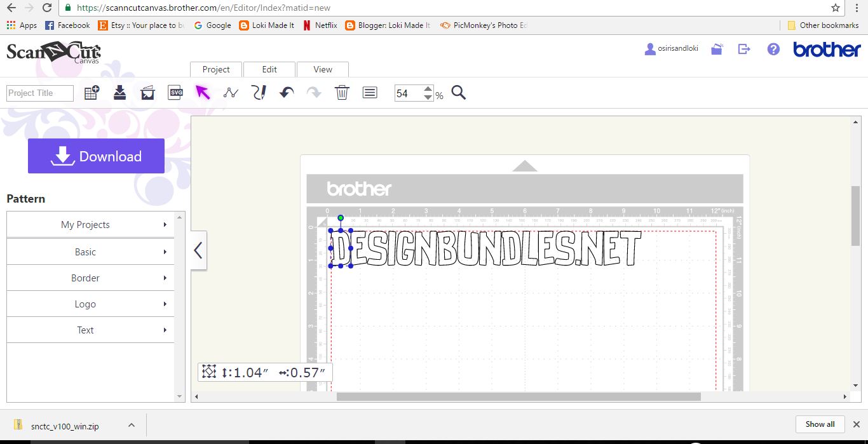Open snctc_v100_win.zip download
The image size is (868, 444).
(x=65, y=426)
